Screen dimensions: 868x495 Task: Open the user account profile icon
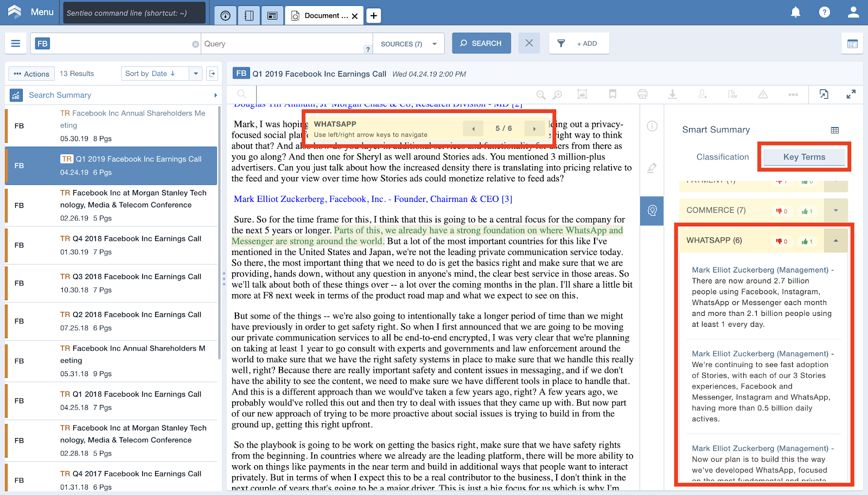[x=853, y=12]
